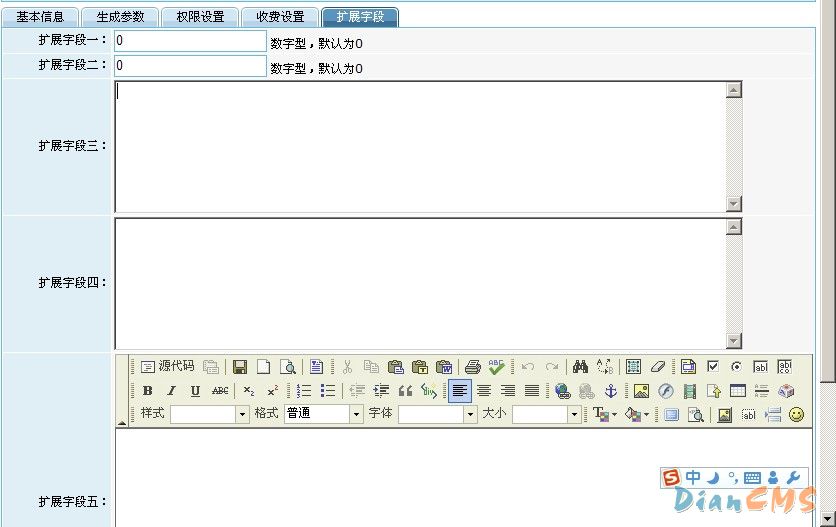Screen dimensions: 836x527
Task: Open Find via the binoculars icon
Action: click(580, 367)
